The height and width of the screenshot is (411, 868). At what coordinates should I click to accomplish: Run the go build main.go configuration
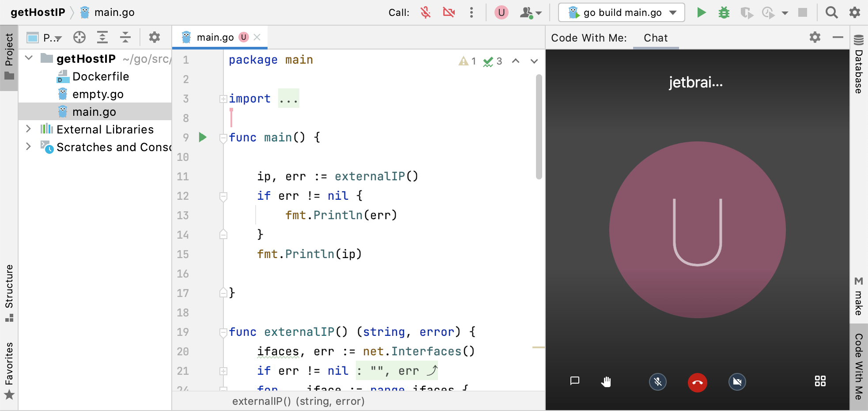tap(701, 12)
